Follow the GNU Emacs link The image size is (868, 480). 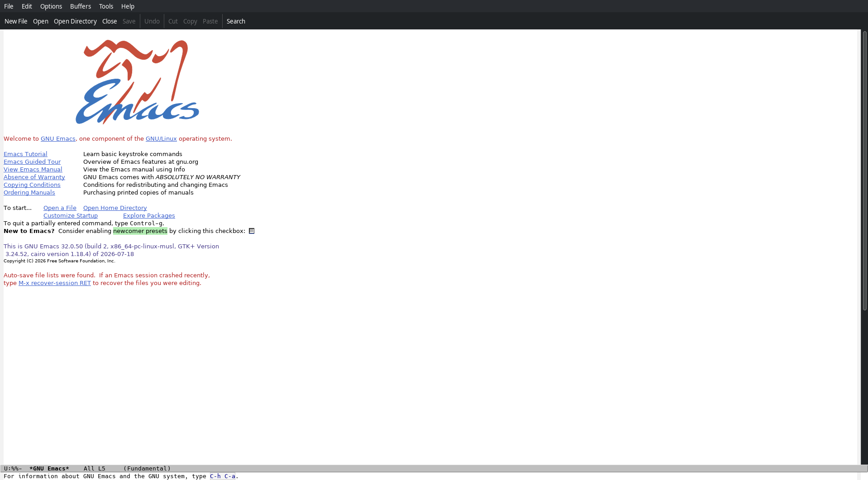(x=58, y=139)
